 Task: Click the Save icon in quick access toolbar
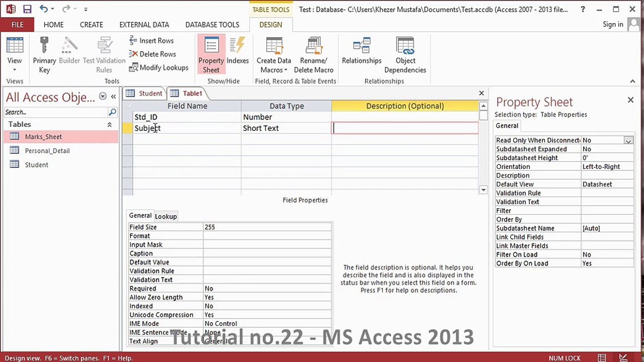(27, 9)
